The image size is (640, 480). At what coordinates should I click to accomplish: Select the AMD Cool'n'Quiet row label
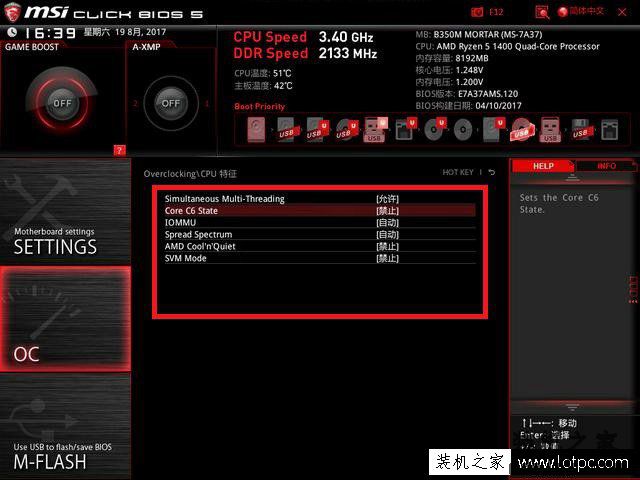pyautogui.click(x=200, y=246)
